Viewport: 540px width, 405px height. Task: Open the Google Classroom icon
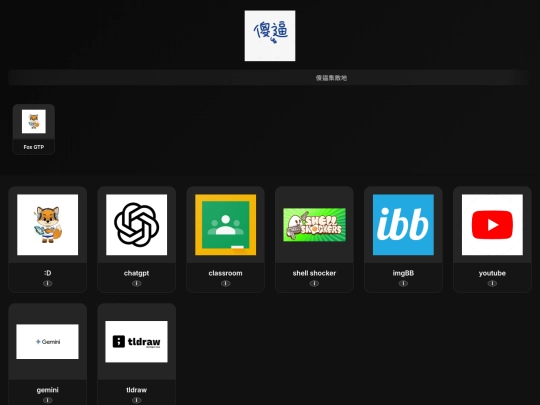(226, 225)
